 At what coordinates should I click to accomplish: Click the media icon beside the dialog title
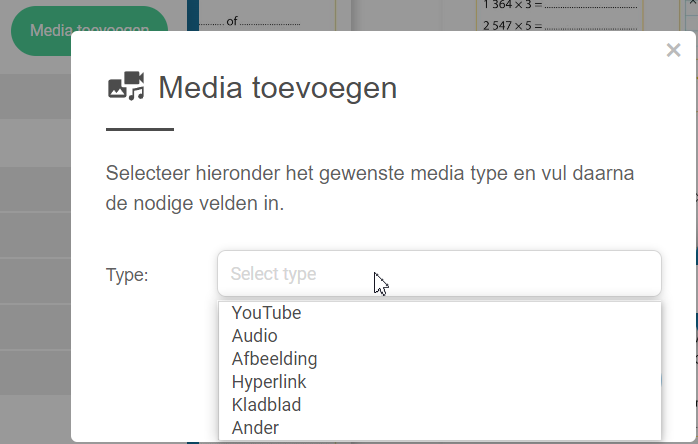coord(126,86)
